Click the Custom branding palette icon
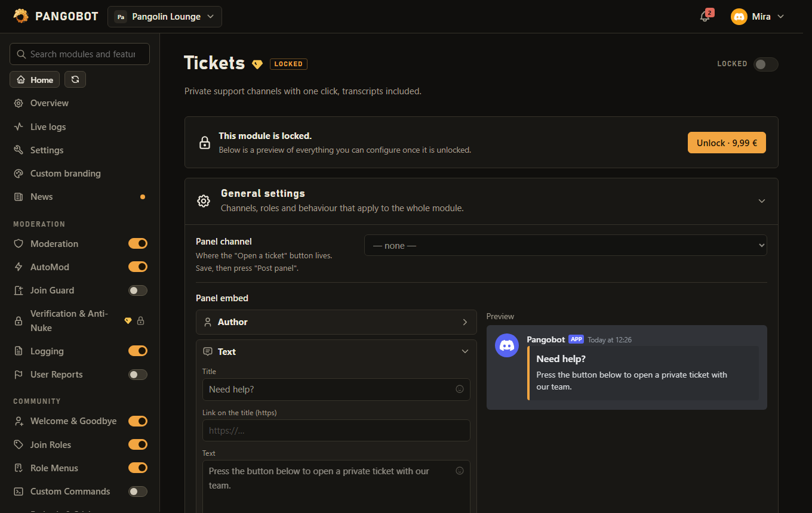812x513 pixels. [x=19, y=174]
